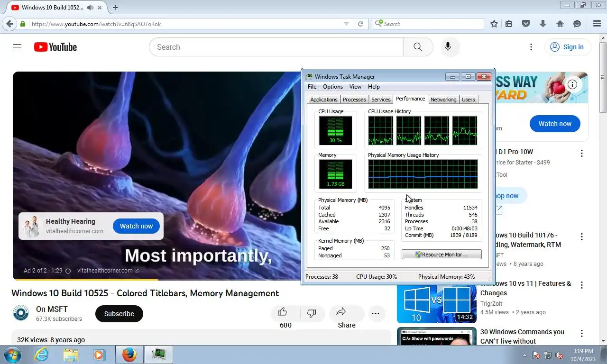Click the clock showing 3:19 PM
Image resolution: width=607 pixels, height=364 pixels.
[583, 351]
